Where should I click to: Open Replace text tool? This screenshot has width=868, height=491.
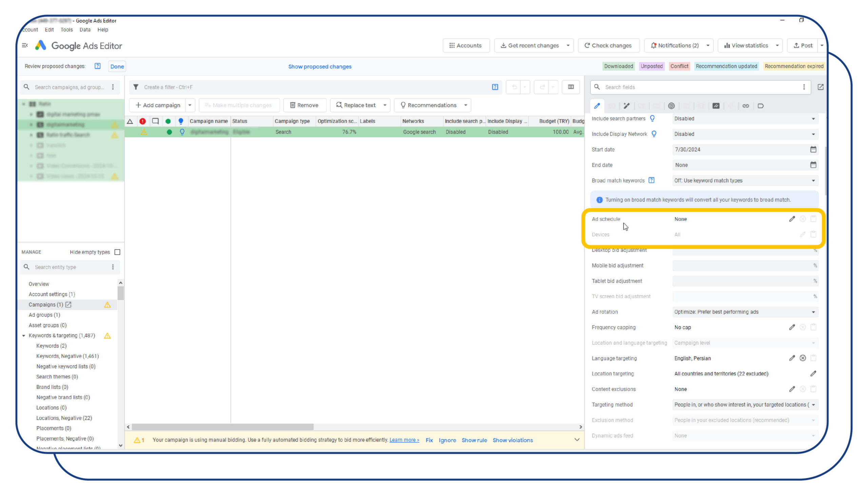356,105
